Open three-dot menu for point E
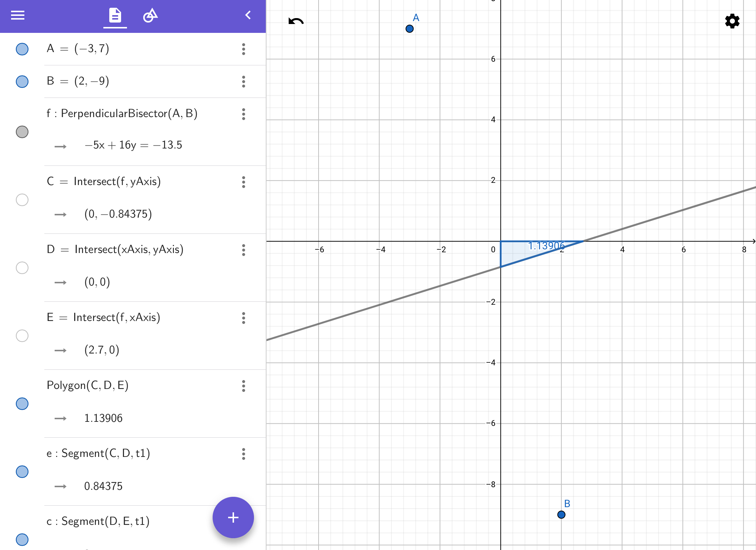Image resolution: width=756 pixels, height=550 pixels. coord(243,318)
